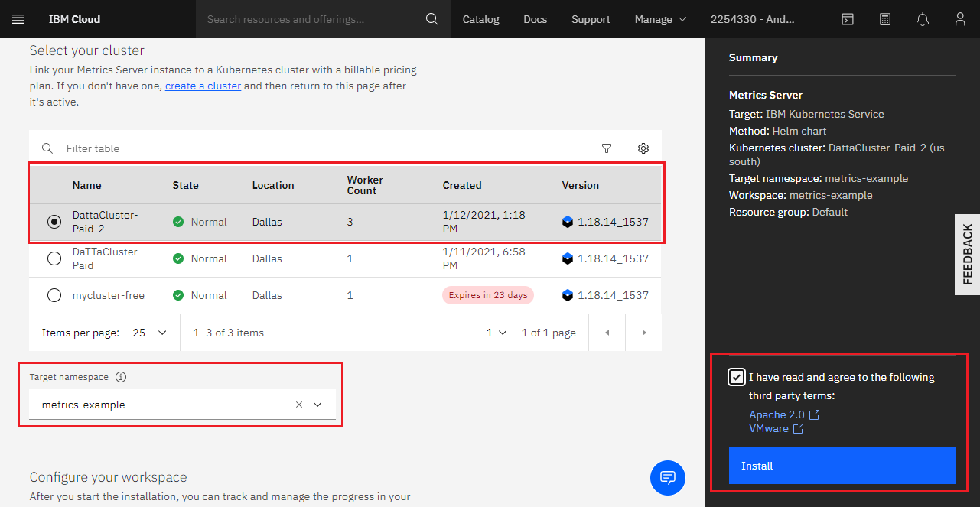This screenshot has width=980, height=507.
Task: Expand the Target namespace dropdown chevron
Action: [318, 405]
